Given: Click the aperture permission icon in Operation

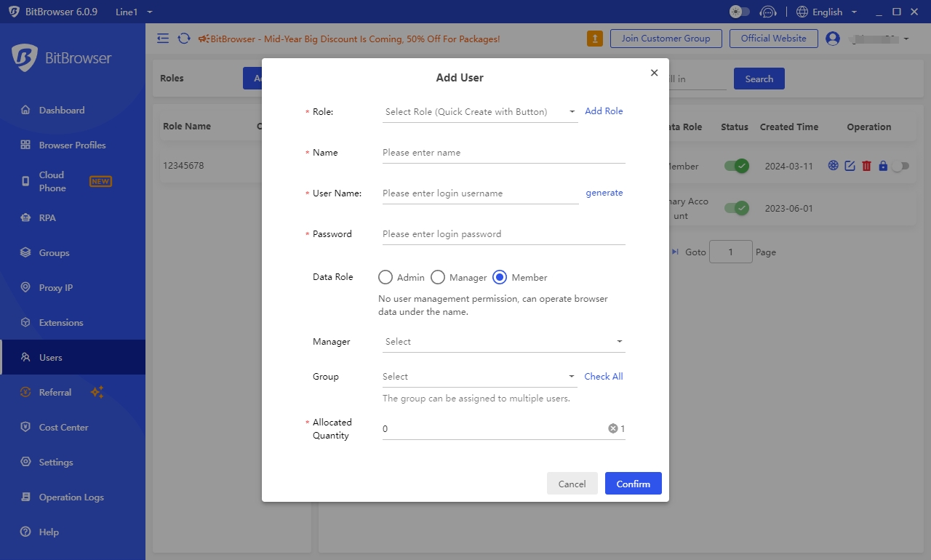Looking at the screenshot, I should [x=834, y=166].
